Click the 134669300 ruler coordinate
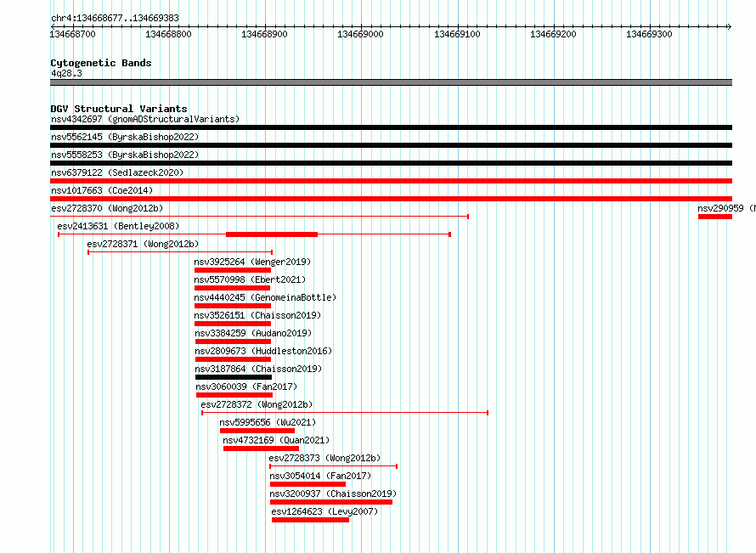 click(x=649, y=34)
